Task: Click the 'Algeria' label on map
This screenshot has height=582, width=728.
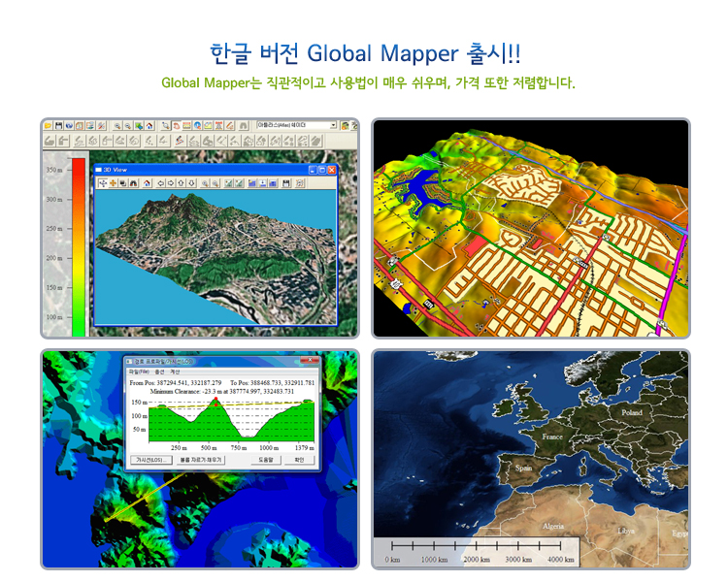Action: 553,526
